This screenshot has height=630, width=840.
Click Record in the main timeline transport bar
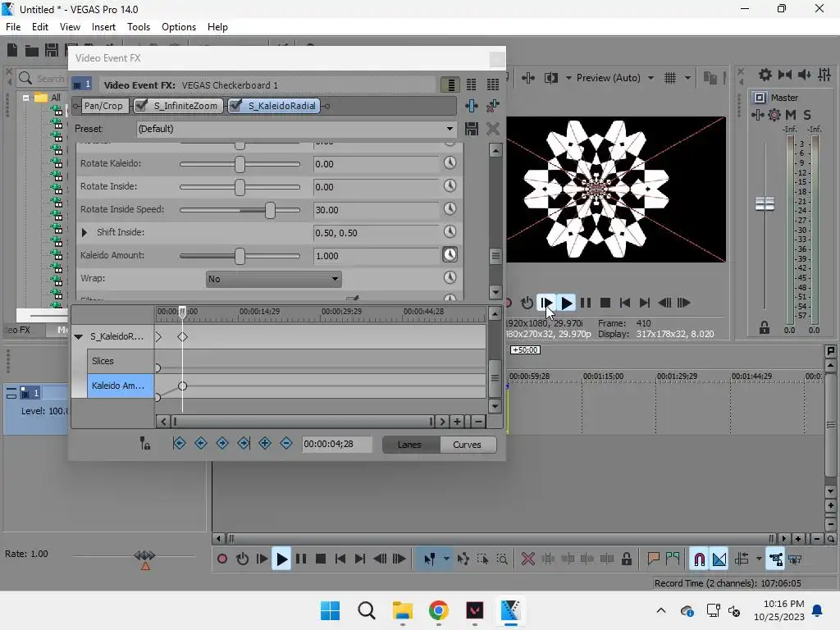pos(221,559)
